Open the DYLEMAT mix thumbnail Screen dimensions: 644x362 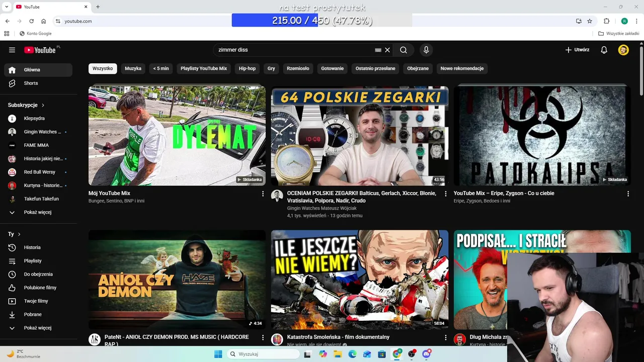pyautogui.click(x=177, y=136)
